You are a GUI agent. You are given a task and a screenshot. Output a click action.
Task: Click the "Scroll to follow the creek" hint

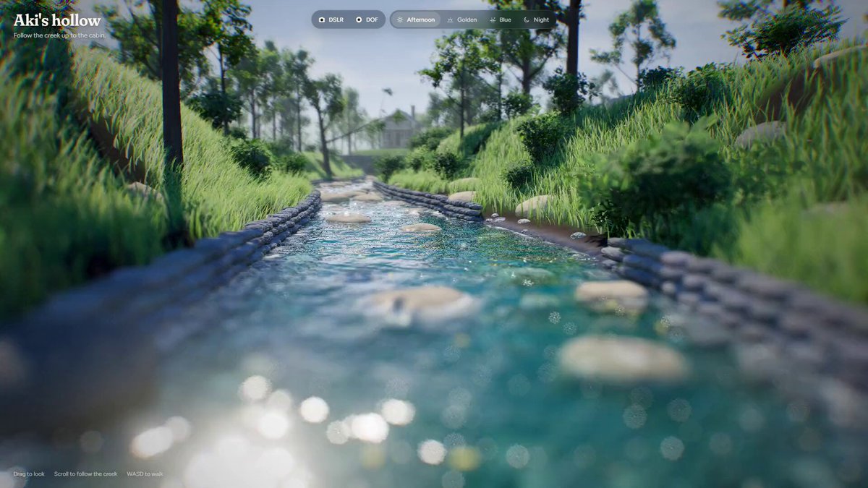tap(85, 474)
